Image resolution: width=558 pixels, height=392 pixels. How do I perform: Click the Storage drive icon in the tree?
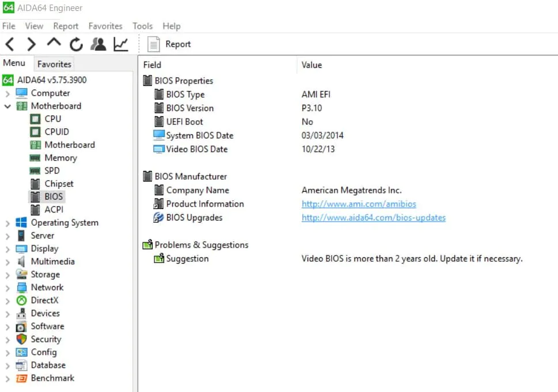(21, 274)
